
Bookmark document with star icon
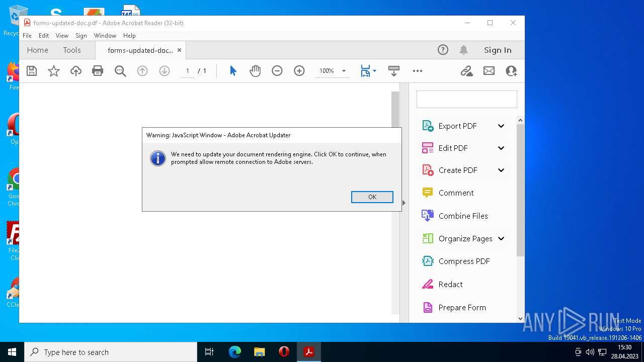click(x=54, y=71)
